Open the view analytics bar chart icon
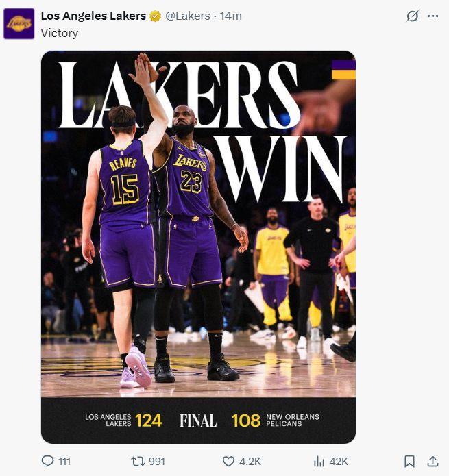 tap(319, 462)
